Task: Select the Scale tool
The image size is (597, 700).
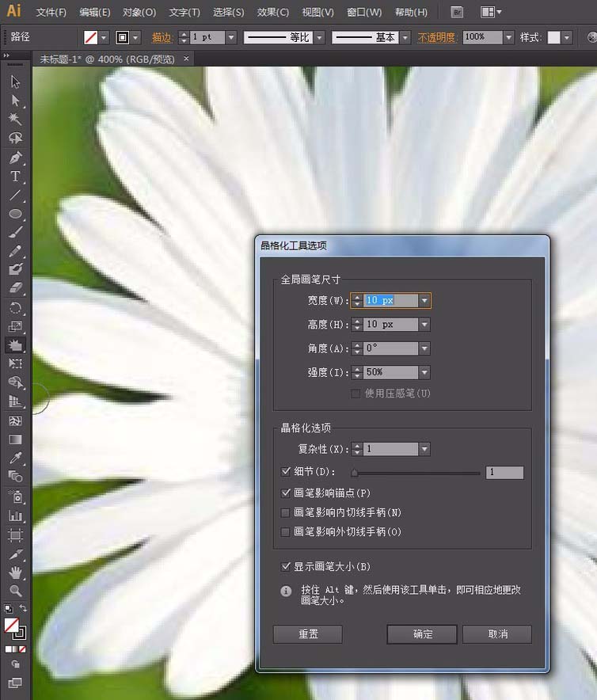Action: 15,326
